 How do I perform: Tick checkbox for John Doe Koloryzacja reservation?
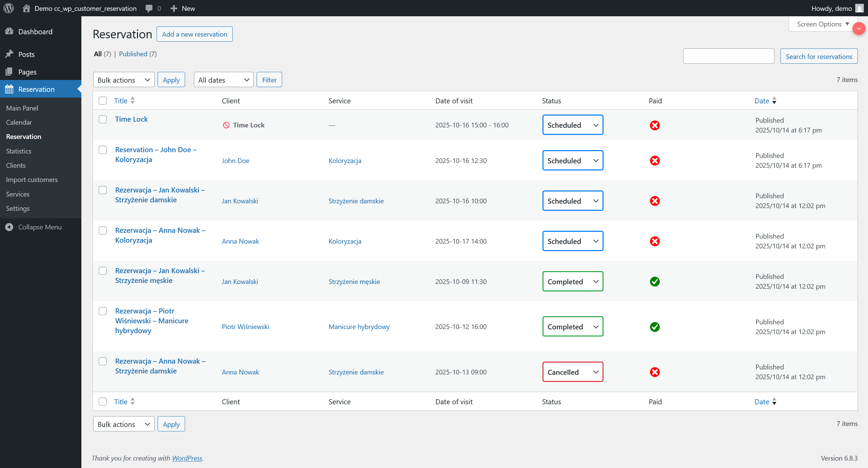pyautogui.click(x=103, y=150)
